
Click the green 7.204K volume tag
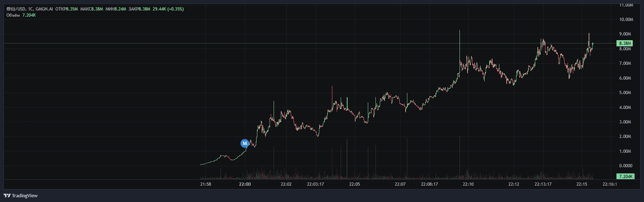click(x=625, y=176)
